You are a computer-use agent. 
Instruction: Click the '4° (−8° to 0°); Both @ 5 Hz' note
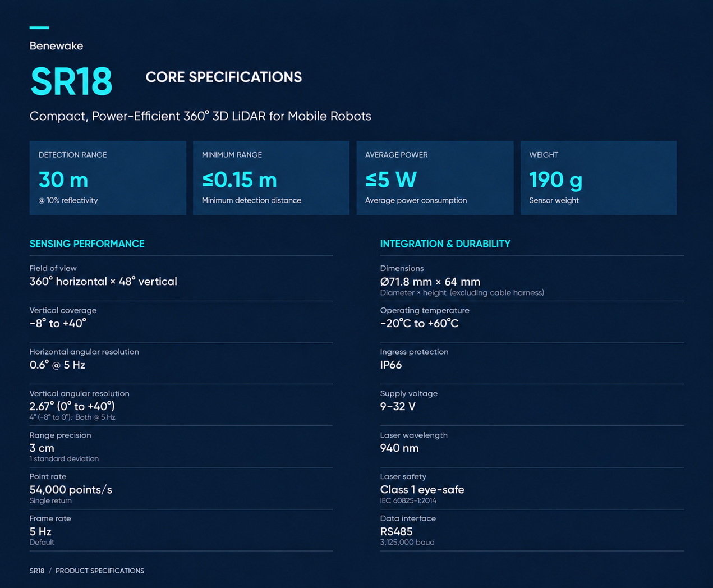(72, 417)
